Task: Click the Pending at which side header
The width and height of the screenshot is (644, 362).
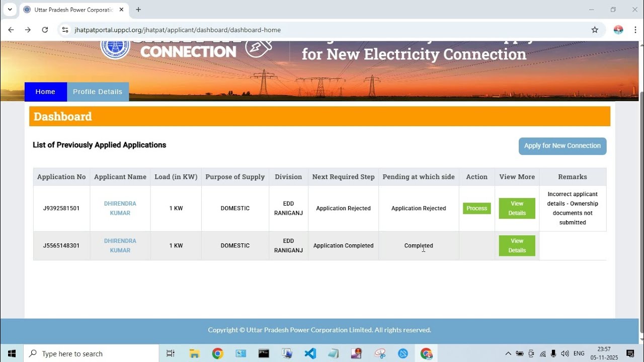Action: coord(419,177)
